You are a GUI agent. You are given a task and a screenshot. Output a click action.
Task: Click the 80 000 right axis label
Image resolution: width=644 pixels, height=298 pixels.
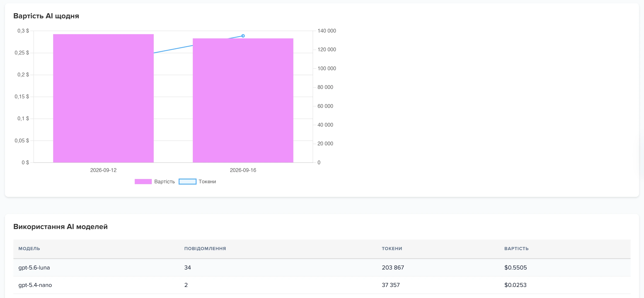[325, 87]
